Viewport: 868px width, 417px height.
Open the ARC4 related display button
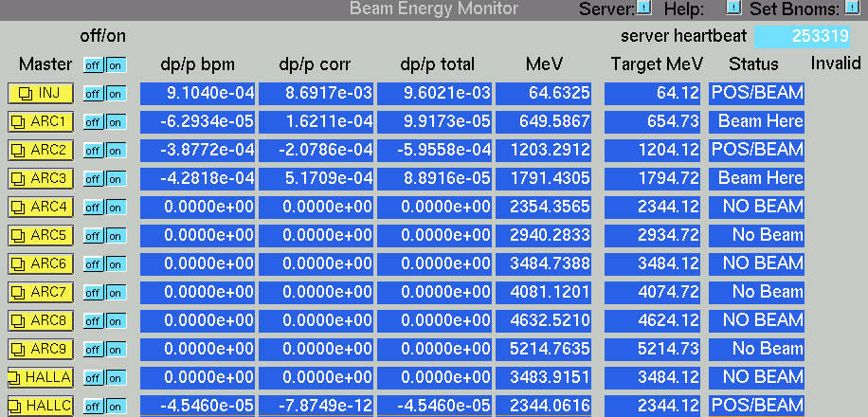(x=41, y=208)
